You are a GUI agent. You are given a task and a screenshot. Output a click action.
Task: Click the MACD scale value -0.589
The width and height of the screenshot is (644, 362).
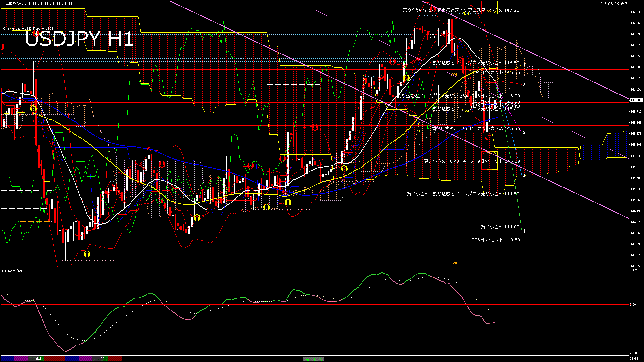pos(634,353)
